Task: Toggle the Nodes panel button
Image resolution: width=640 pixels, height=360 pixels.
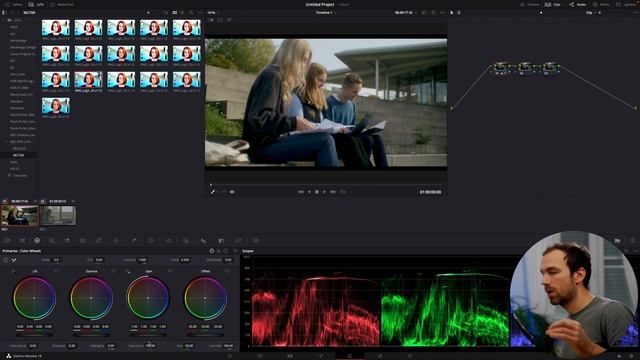Action: tap(578, 4)
